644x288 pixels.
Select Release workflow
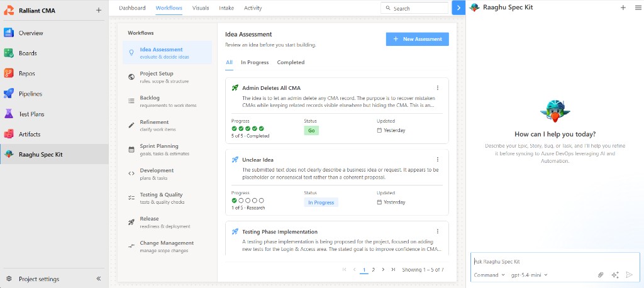pos(167,222)
